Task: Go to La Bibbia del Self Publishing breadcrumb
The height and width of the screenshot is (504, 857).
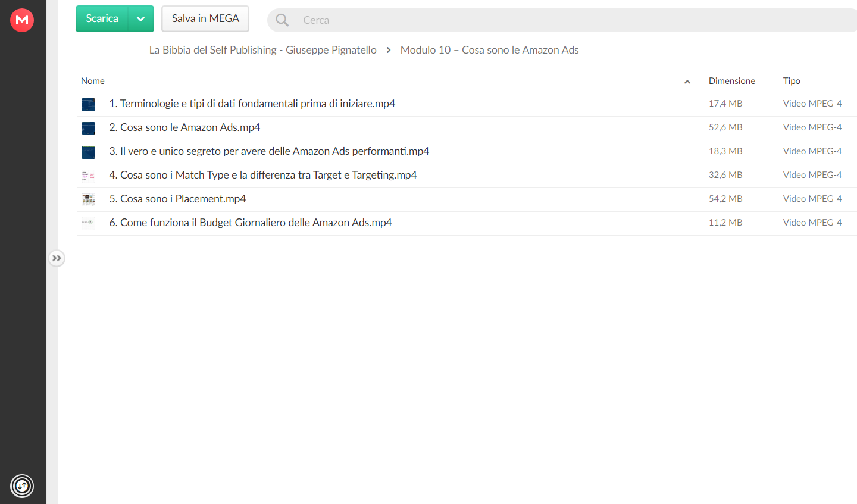Action: pyautogui.click(x=262, y=50)
